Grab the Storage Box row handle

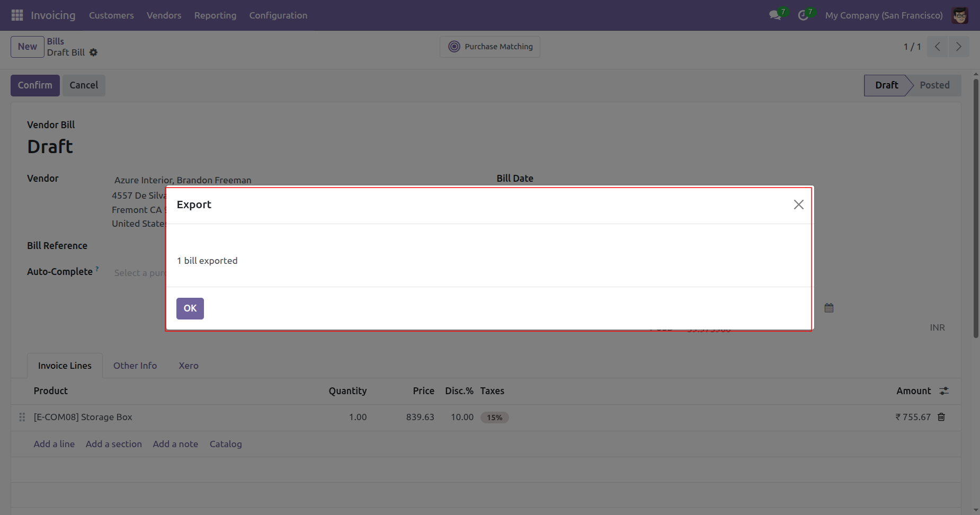22,417
